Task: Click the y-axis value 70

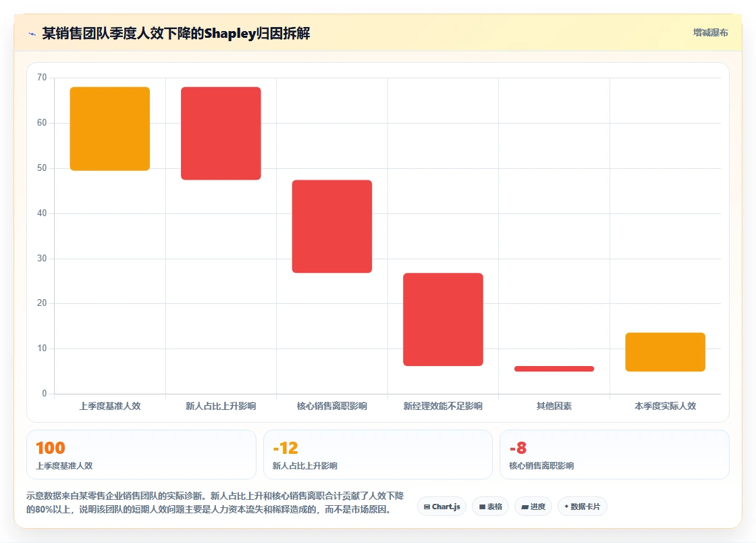Action: [42, 78]
